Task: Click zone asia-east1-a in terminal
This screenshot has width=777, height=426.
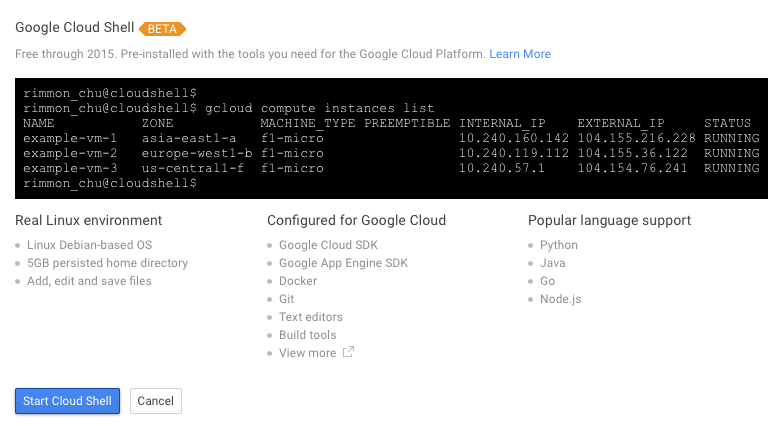Action: click(189, 138)
